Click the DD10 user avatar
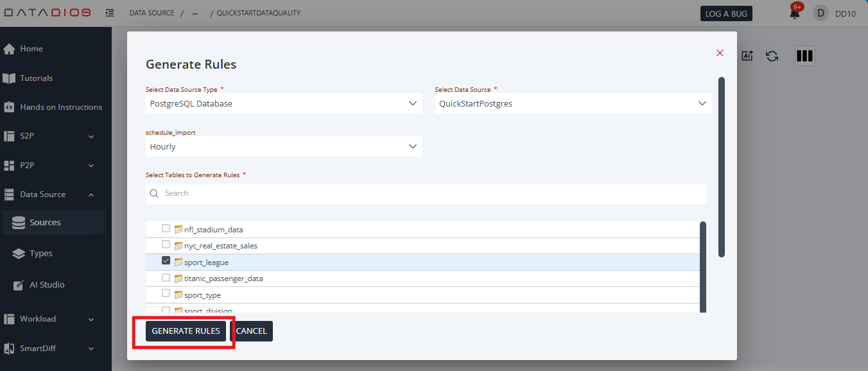Screen dimensions: 868x371 pos(820,13)
